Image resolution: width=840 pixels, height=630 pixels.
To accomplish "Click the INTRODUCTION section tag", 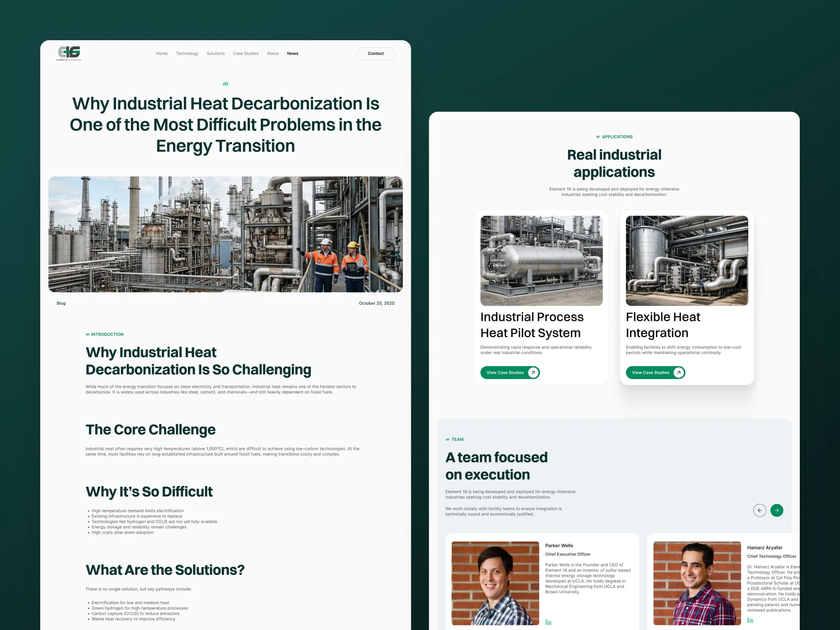I will pyautogui.click(x=104, y=334).
